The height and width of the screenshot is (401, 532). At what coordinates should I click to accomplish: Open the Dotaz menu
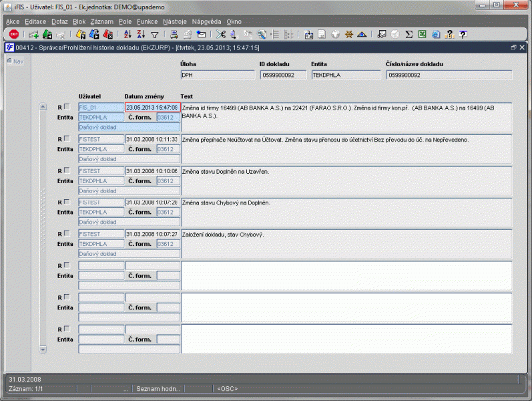click(59, 22)
